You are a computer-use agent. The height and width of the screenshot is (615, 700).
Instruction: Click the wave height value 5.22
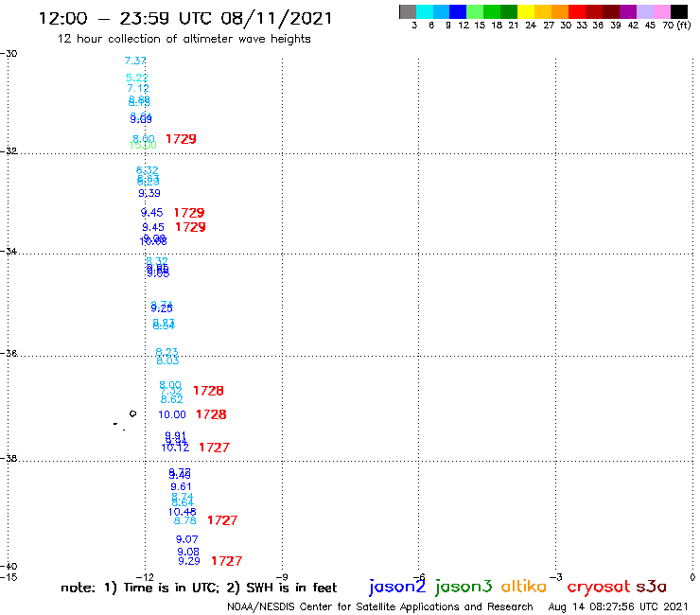tap(137, 78)
